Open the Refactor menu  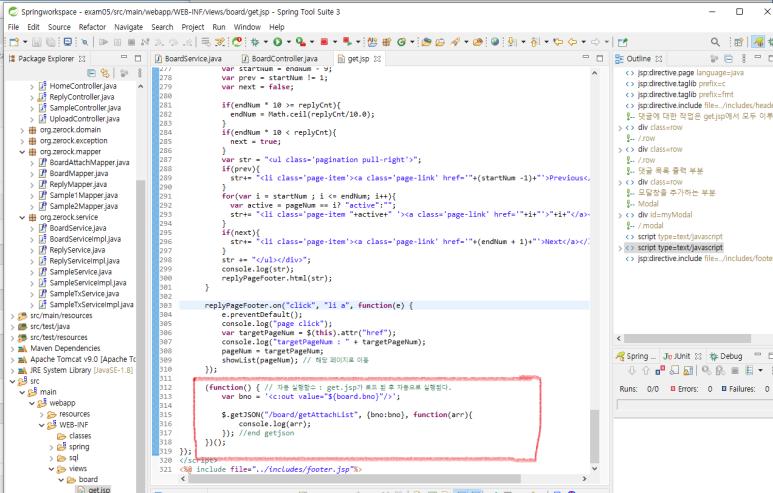(x=92, y=27)
